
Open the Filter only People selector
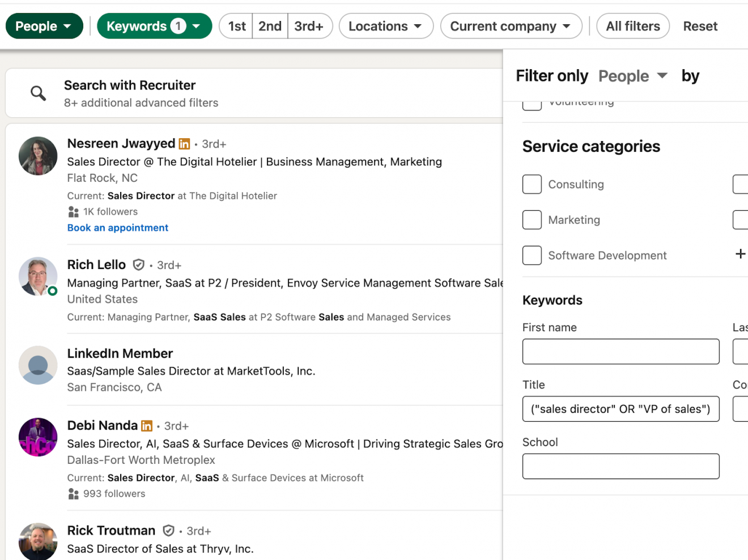[633, 76]
